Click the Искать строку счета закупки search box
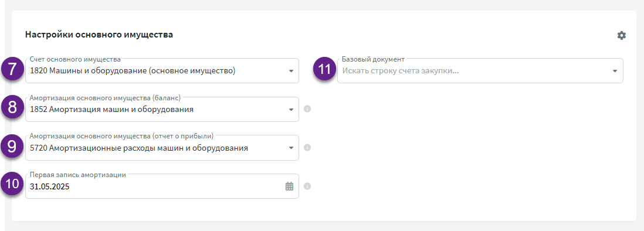The image size is (644, 231). pos(480,70)
